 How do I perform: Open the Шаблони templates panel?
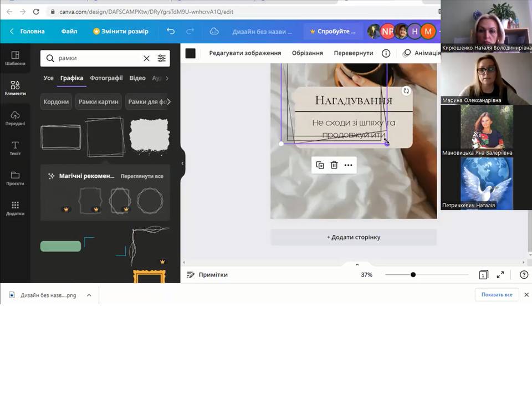[15, 58]
